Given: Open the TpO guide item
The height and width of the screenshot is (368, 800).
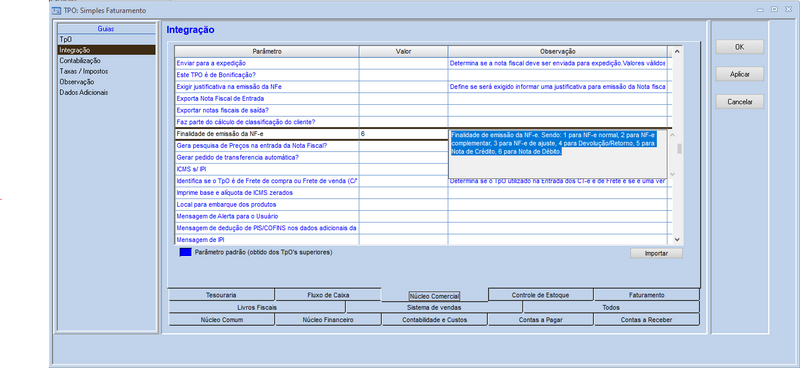Looking at the screenshot, I should click(x=65, y=39).
